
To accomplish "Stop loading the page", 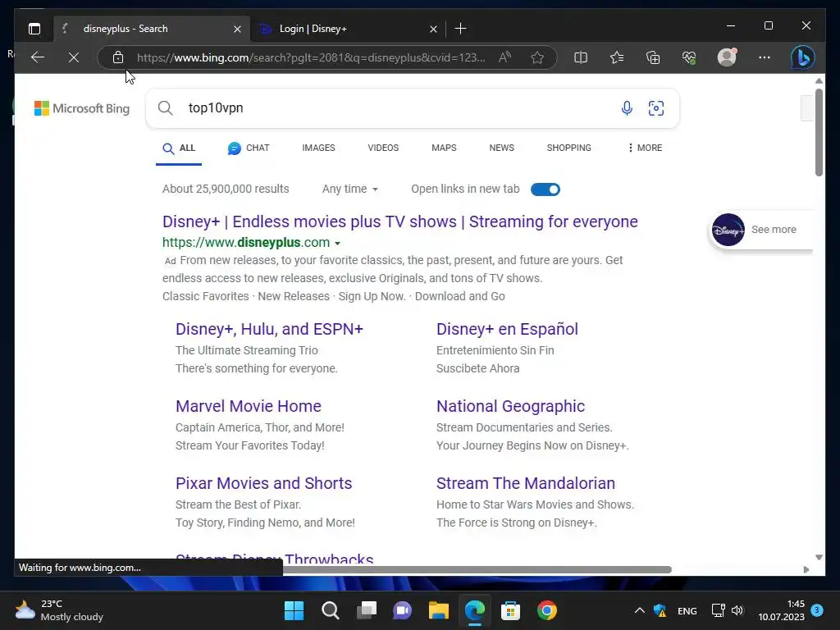I will (74, 57).
